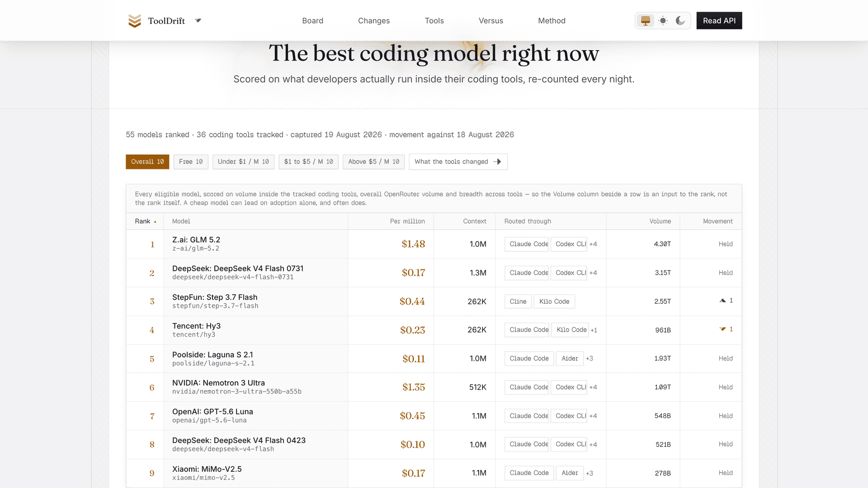Click Kilo Code chip in StepFun row
868x488 pixels.
click(x=554, y=301)
